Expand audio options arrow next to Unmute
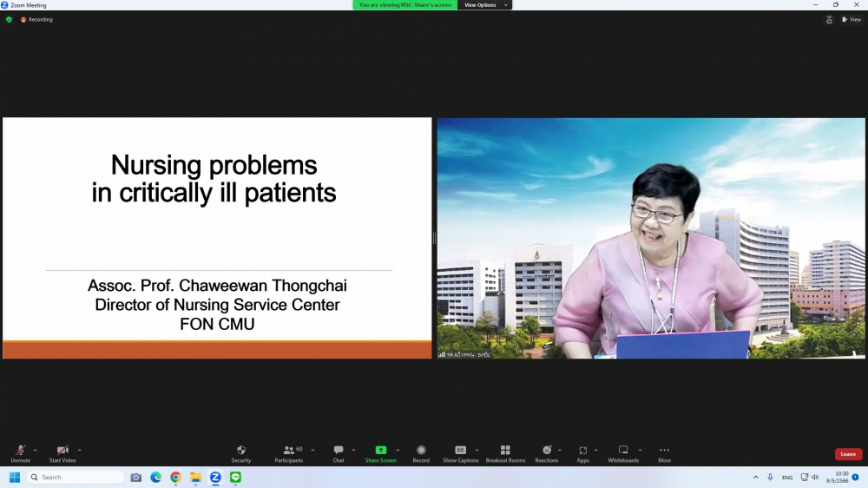The height and width of the screenshot is (488, 868). 36,450
